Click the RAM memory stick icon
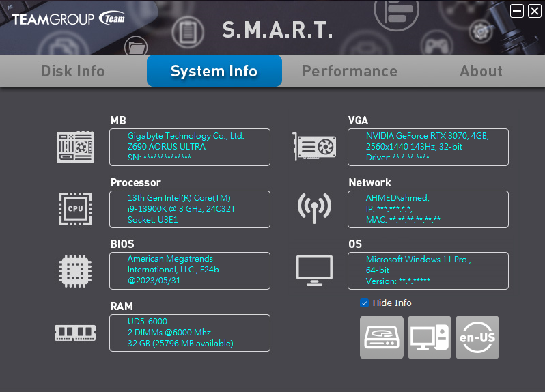This screenshot has height=392, width=545. click(x=74, y=333)
